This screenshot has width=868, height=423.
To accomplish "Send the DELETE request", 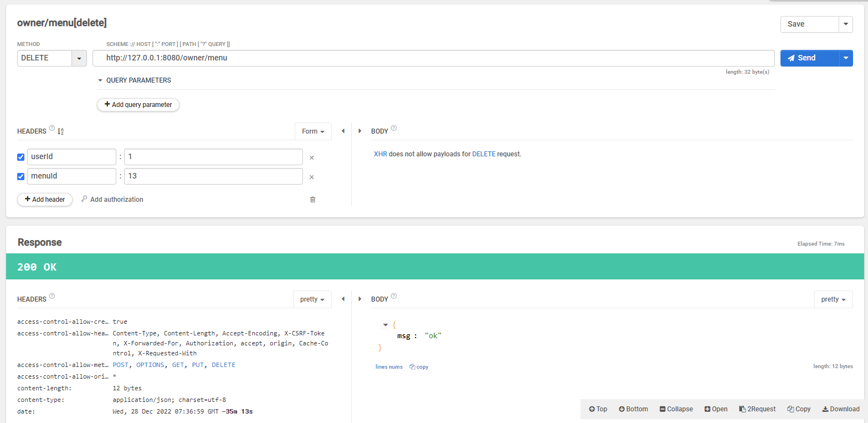I will [x=810, y=58].
